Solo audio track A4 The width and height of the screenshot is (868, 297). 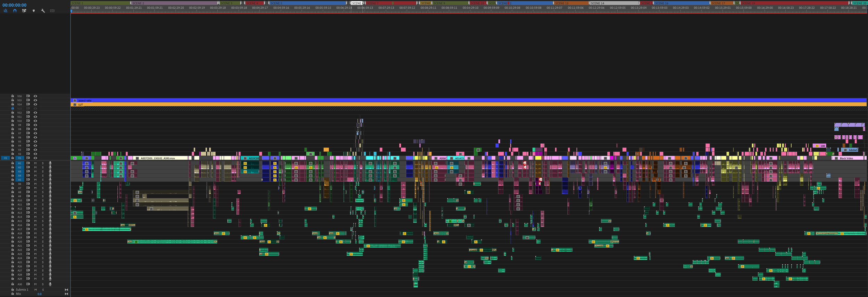tap(43, 176)
